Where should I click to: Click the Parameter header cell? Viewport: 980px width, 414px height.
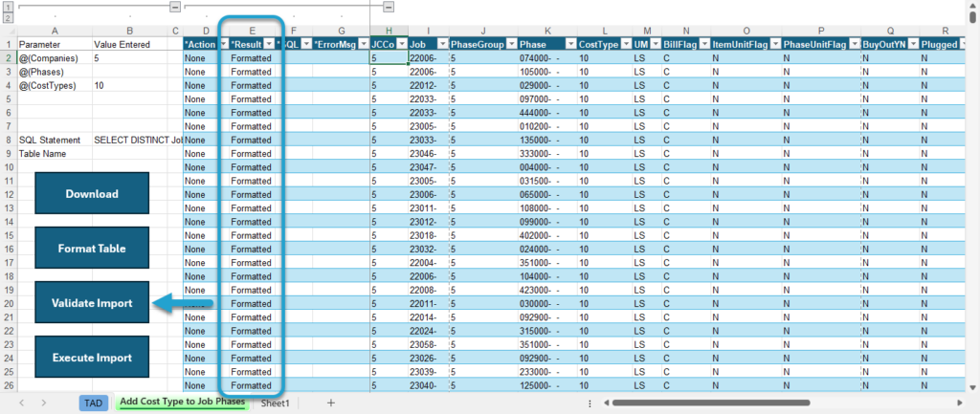coord(55,44)
